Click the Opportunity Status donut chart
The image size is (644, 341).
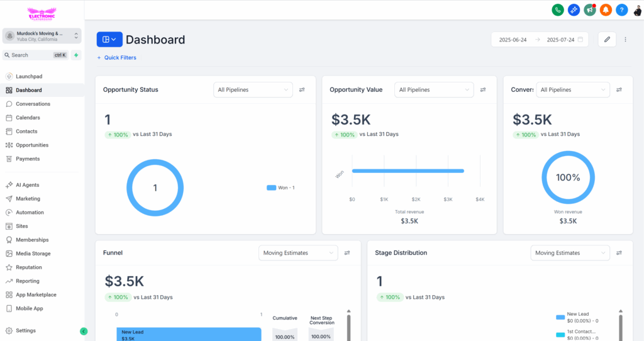155,187
